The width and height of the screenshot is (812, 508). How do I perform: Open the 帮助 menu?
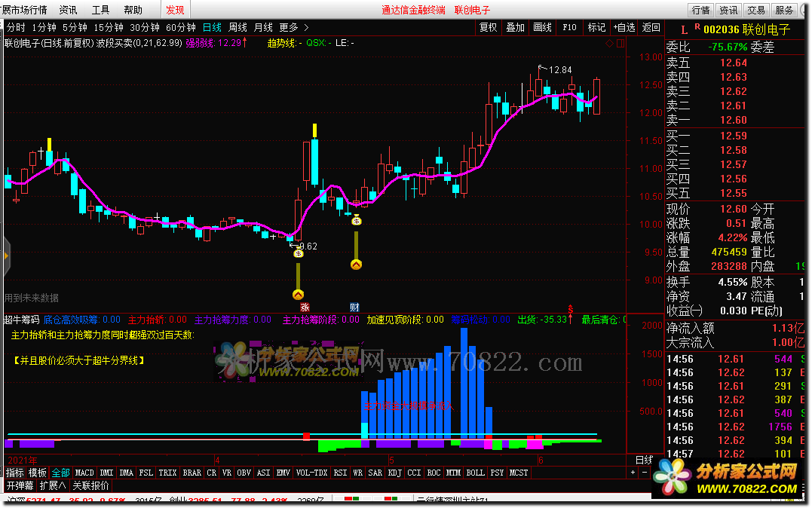133,10
